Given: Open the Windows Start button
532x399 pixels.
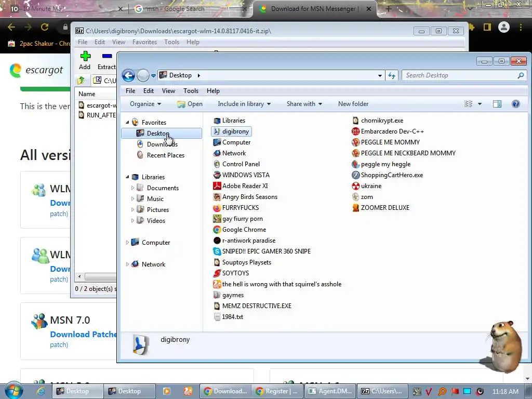Looking at the screenshot, I should 14,390.
